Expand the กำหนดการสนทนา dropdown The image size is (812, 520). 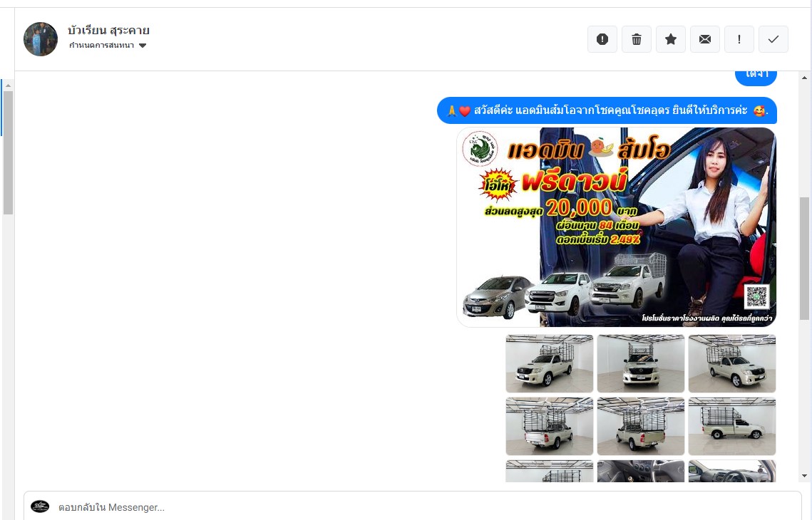pyautogui.click(x=101, y=46)
